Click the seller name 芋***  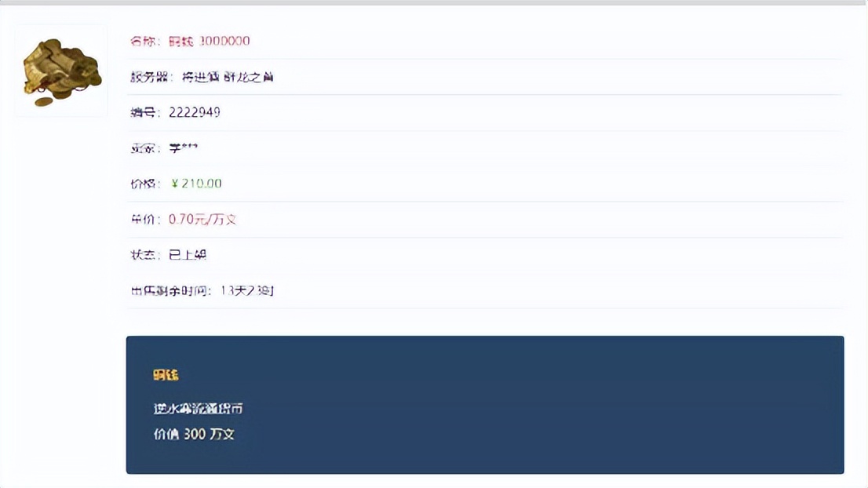(x=183, y=147)
